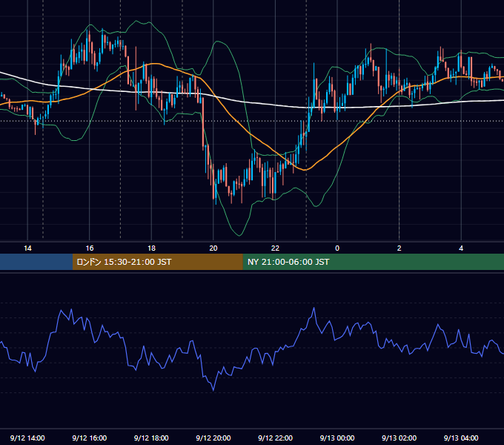The image size is (504, 445).
Task: Click the 9/12 20:00 time label
Action: 213,438
